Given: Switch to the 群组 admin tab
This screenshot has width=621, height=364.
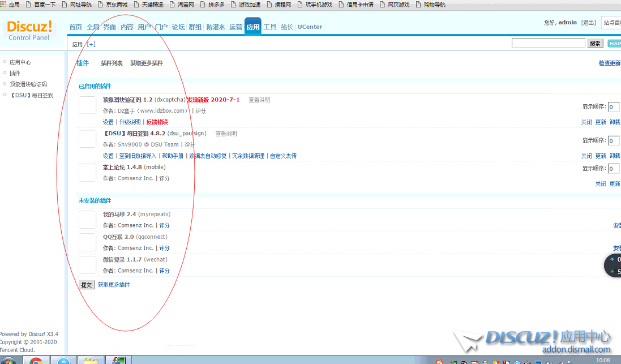Looking at the screenshot, I should click(195, 27).
